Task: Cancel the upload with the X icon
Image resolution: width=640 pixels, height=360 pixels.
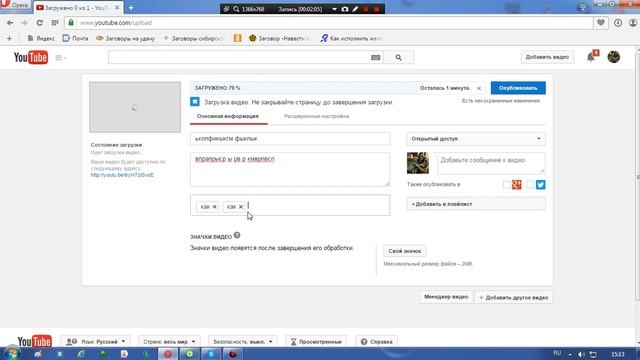Action: (479, 88)
